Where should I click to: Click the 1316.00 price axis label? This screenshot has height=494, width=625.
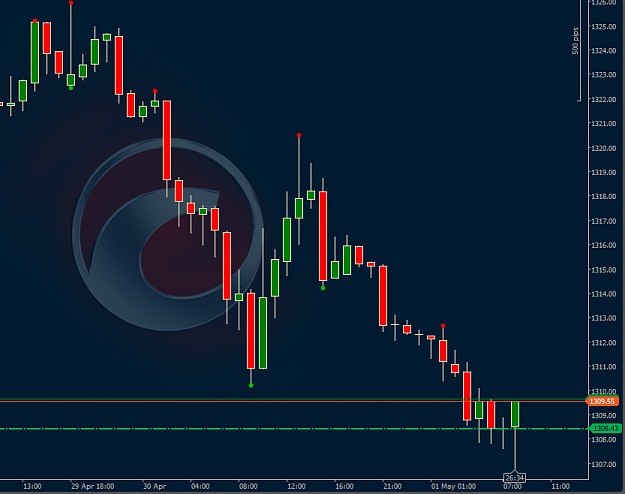(603, 245)
